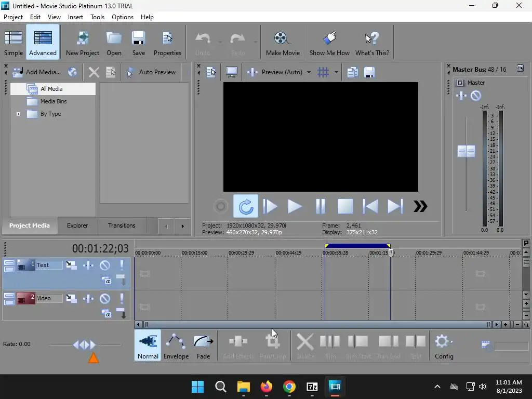Click the playback rate slider triangle
The width and height of the screenshot is (532, 399).
[94, 357]
